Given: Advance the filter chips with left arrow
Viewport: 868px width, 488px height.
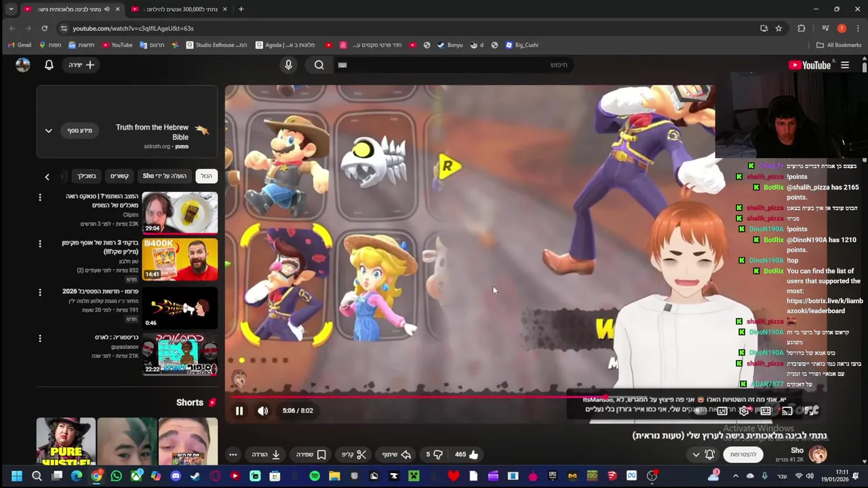Looking at the screenshot, I should [47, 176].
